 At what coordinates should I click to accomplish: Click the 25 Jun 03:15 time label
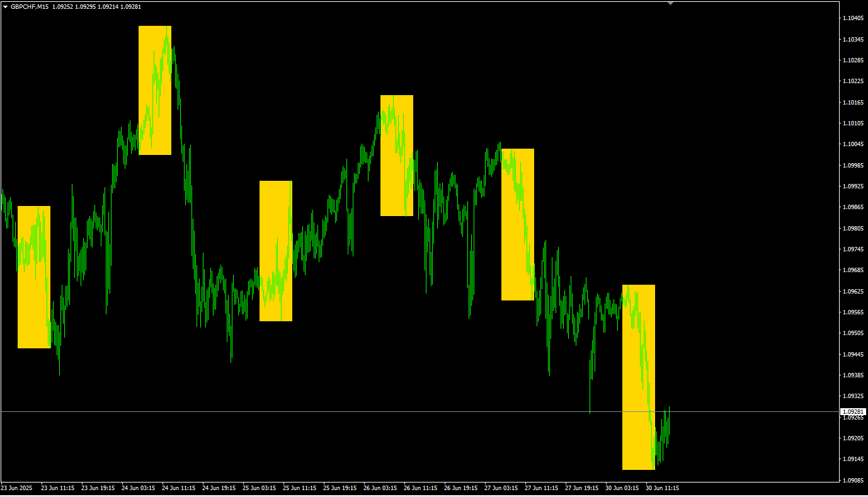point(260,488)
